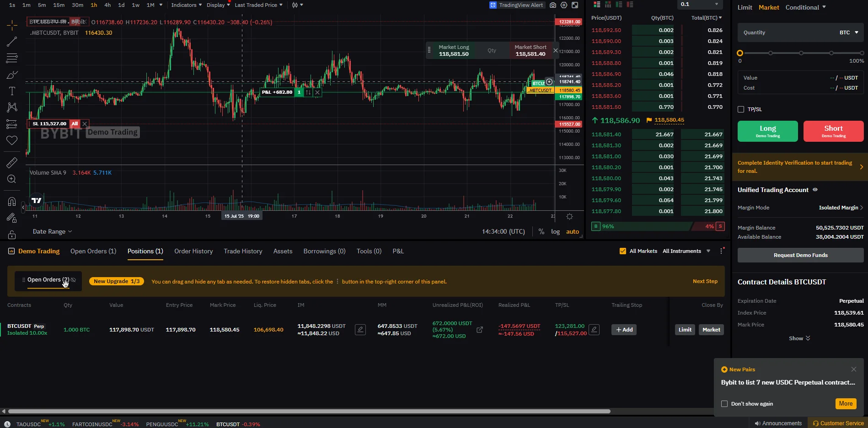Open the Total(BTC) column dropdown
The image size is (868, 428).
pos(707,18)
